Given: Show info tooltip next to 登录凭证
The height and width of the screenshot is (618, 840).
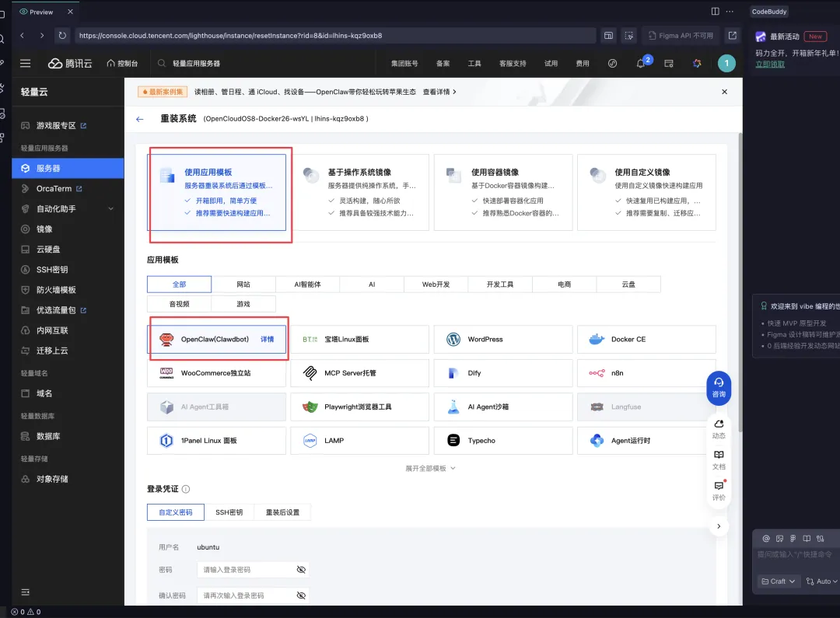Looking at the screenshot, I should 186,489.
